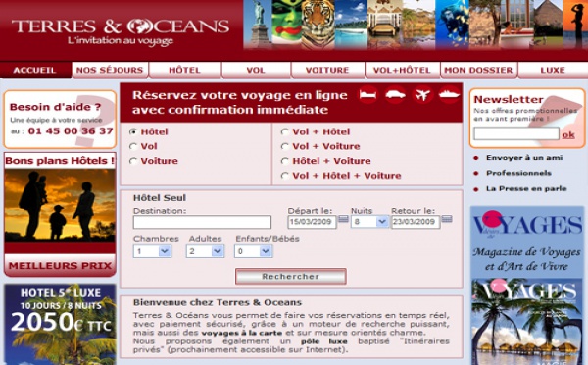Click the bed hotel icon in header
Viewport: 588px width, 365px height.
coord(367,94)
